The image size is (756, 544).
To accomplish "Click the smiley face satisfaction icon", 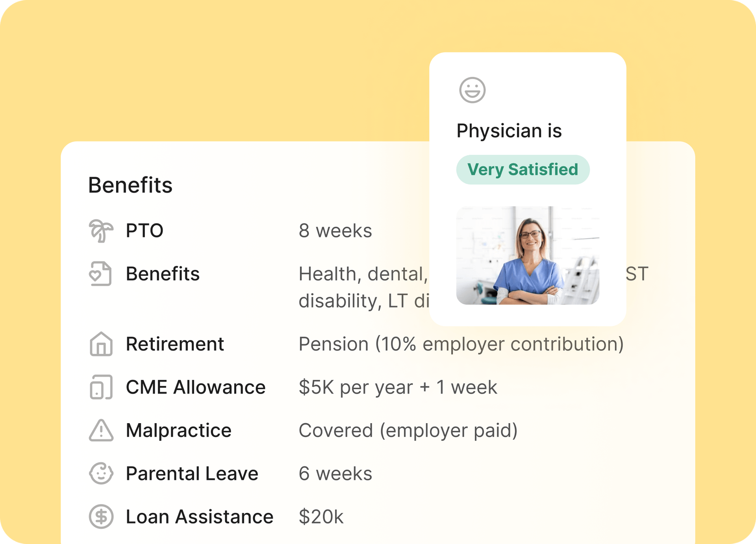I will 472,90.
